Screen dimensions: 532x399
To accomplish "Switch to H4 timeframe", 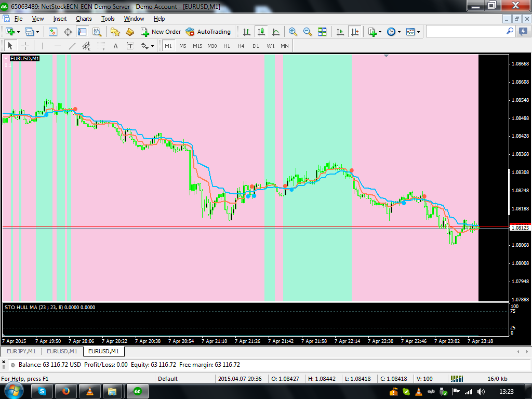I will click(x=241, y=46).
